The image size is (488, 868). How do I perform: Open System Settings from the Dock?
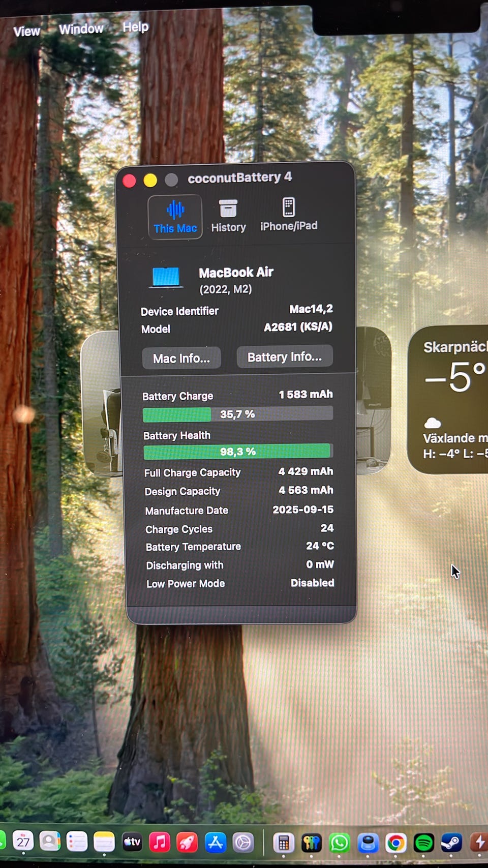point(243,843)
